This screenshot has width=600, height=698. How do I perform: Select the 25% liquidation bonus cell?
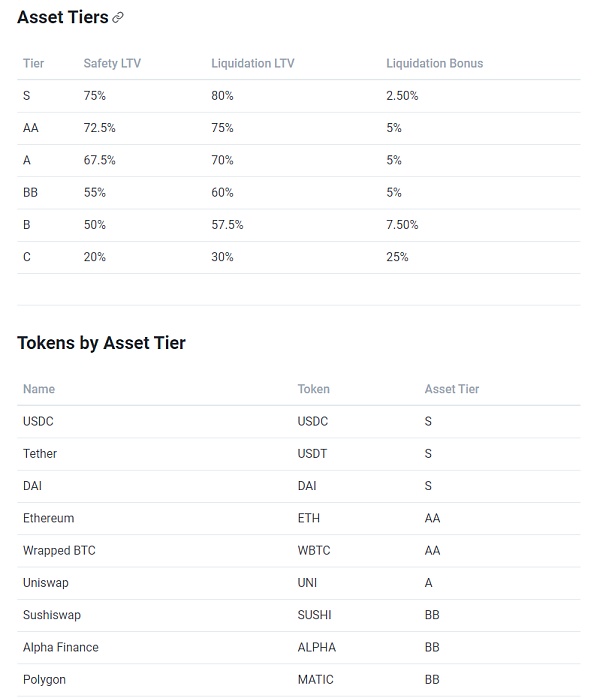coord(397,257)
